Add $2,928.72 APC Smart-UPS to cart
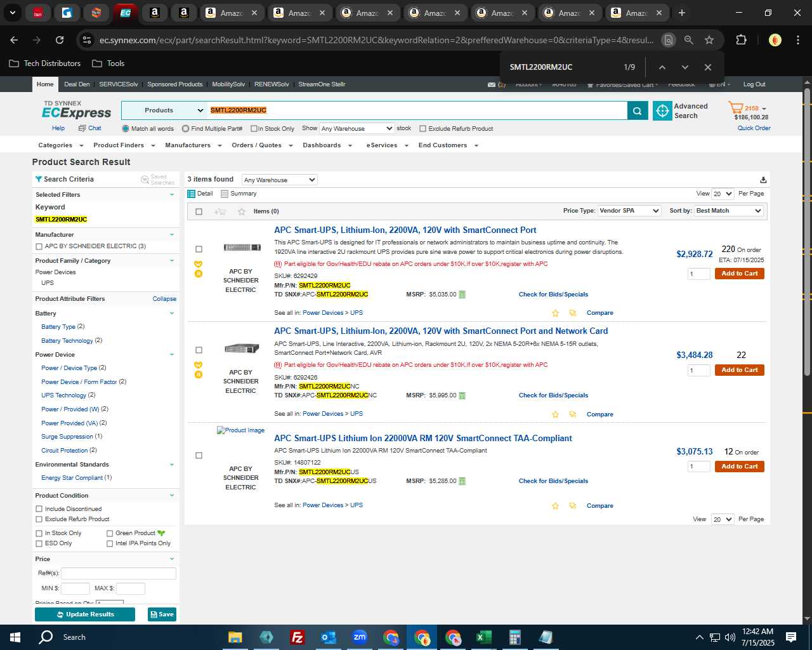Screen dimensions: 812x650 tap(740, 274)
